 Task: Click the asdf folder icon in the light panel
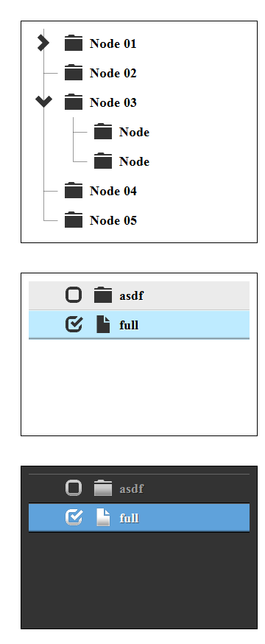pos(103,295)
